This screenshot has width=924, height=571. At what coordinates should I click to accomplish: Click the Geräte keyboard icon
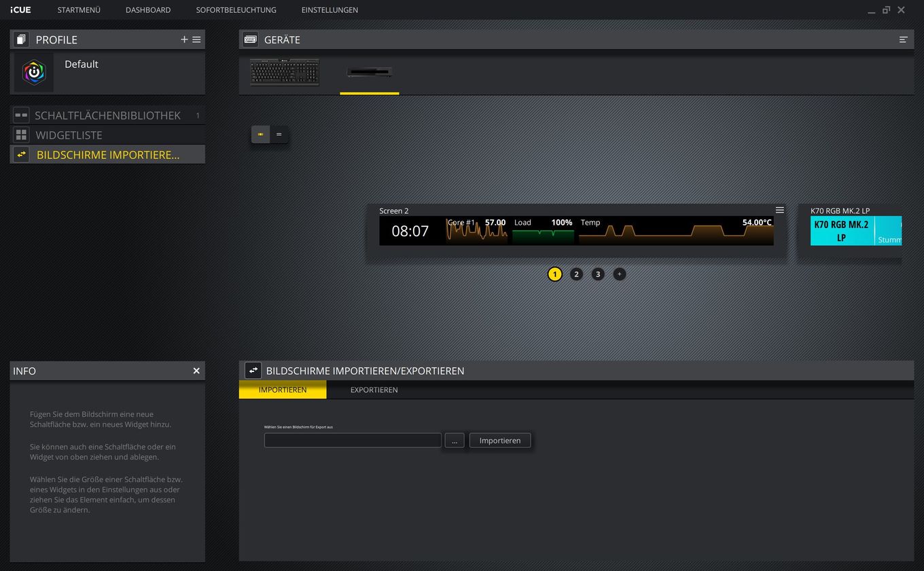[251, 39]
